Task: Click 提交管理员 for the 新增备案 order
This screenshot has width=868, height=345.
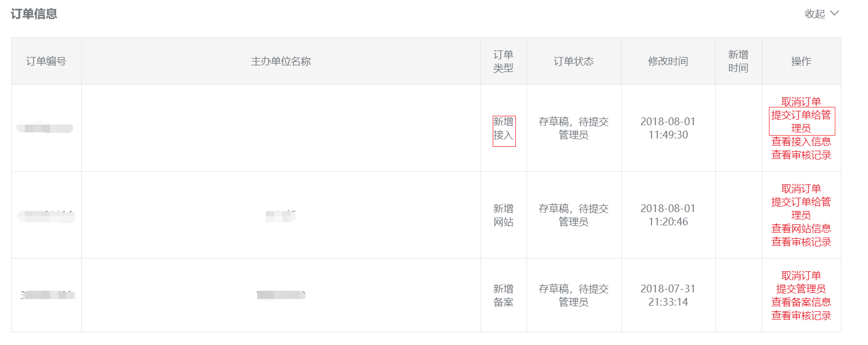Action: point(801,289)
